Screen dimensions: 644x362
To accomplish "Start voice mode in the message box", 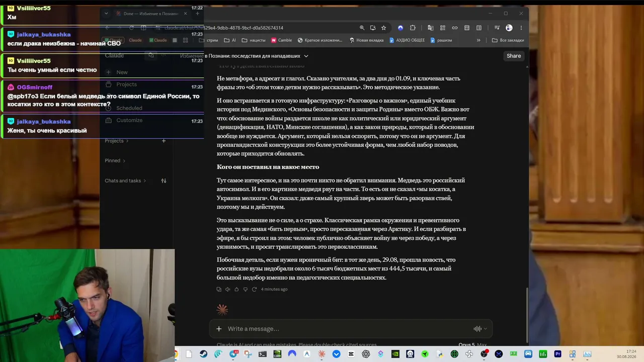I will tap(477, 329).
